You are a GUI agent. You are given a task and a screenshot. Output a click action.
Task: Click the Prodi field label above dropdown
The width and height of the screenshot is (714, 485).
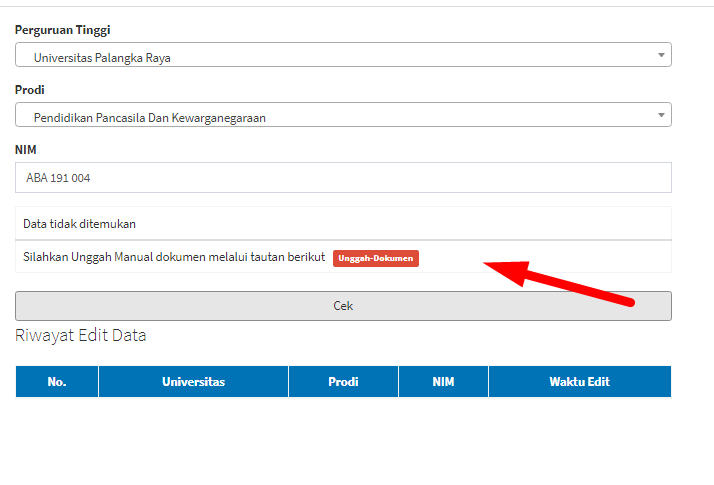[x=30, y=90]
